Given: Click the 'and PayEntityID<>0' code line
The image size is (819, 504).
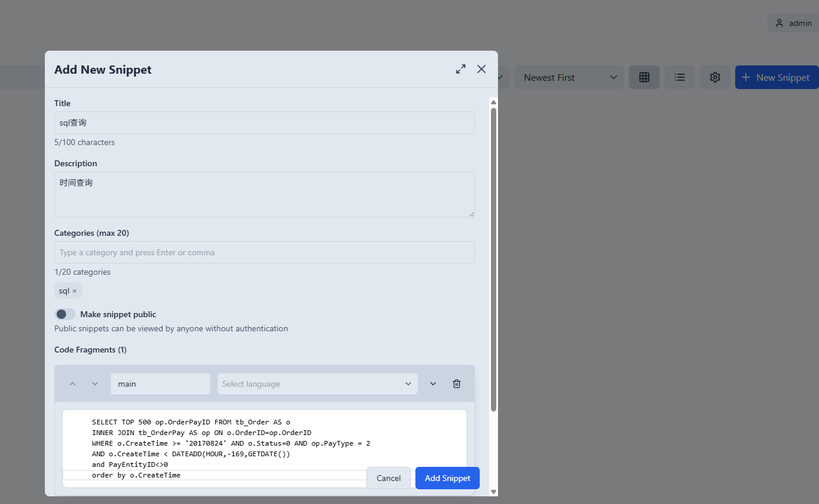Looking at the screenshot, I should [x=130, y=465].
